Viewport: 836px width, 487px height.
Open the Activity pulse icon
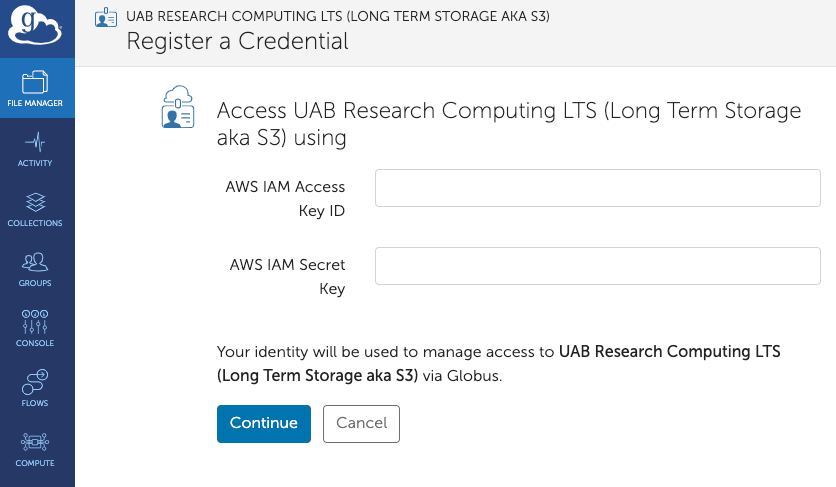36,142
